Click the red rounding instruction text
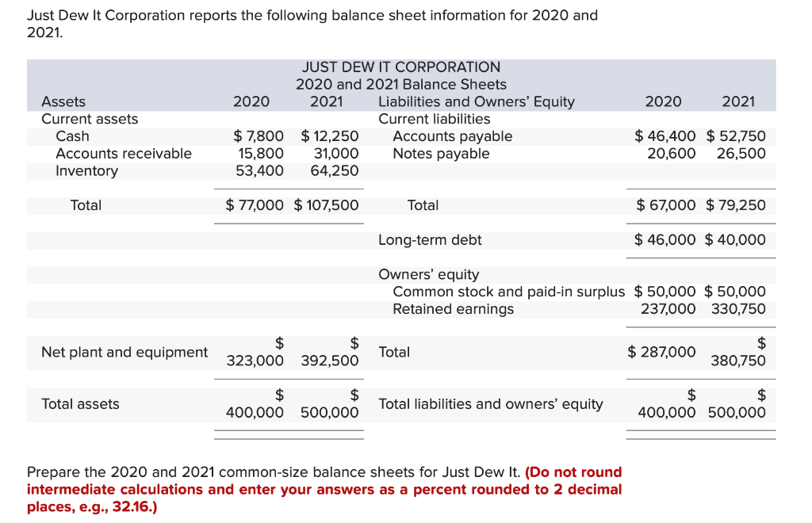 click(324, 490)
